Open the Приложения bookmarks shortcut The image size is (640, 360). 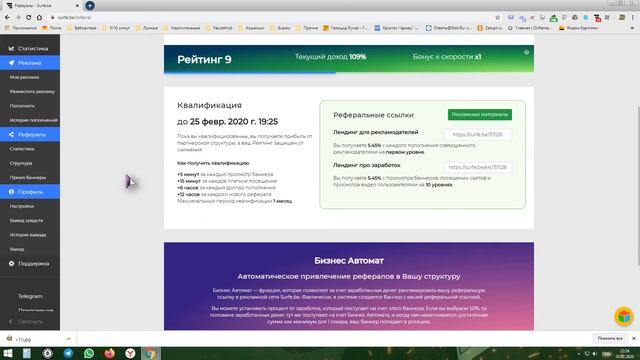[20, 28]
